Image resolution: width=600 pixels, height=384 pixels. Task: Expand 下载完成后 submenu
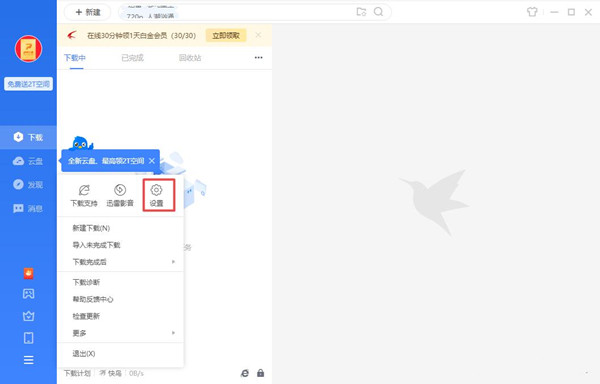121,262
